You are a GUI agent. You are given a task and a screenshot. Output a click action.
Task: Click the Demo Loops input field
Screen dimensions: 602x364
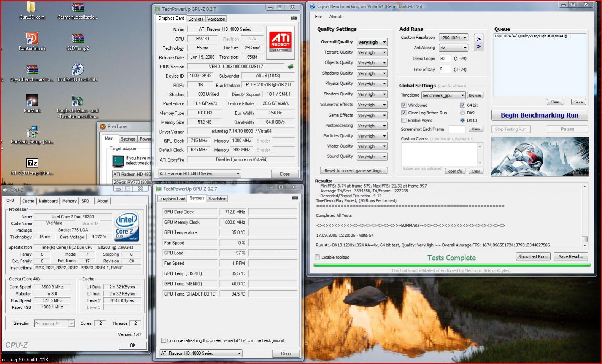click(445, 59)
